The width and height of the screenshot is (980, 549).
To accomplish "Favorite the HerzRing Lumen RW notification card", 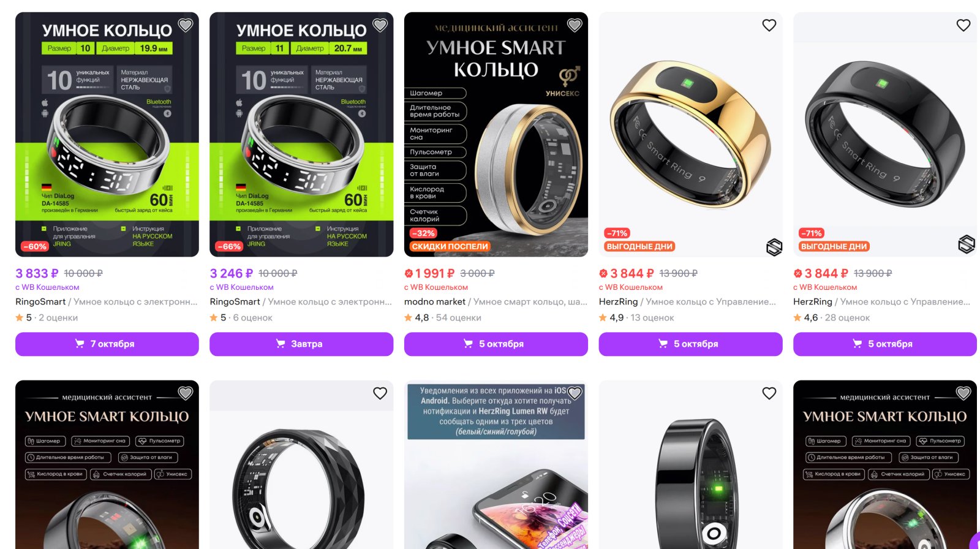I will click(x=575, y=393).
